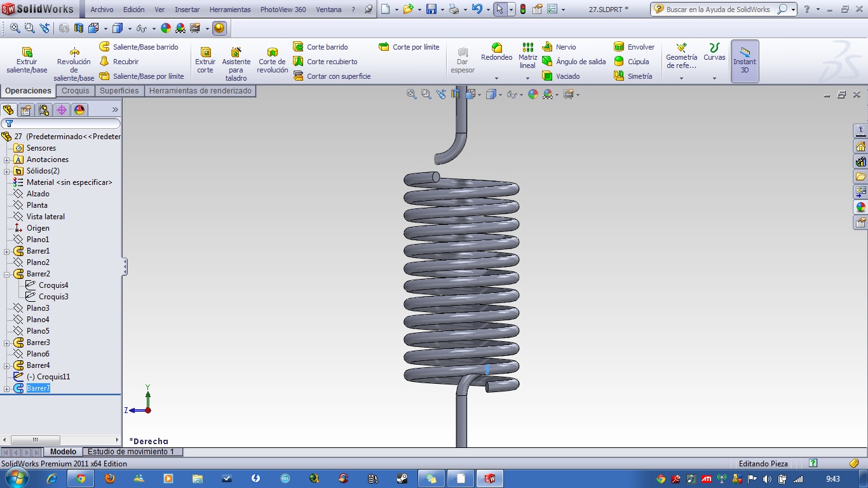
Task: Open DisplayManager tab icon
Action: (79, 110)
